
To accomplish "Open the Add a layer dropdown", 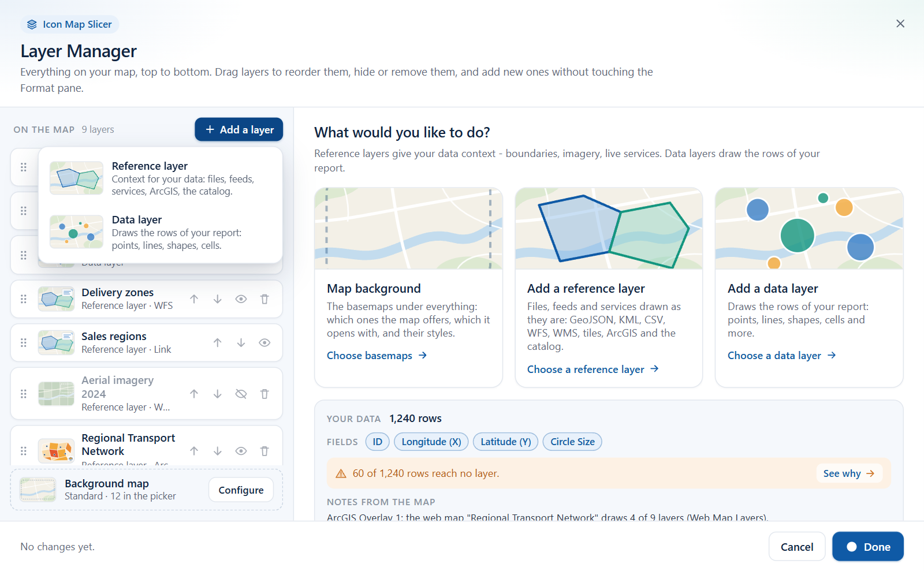I will (239, 129).
